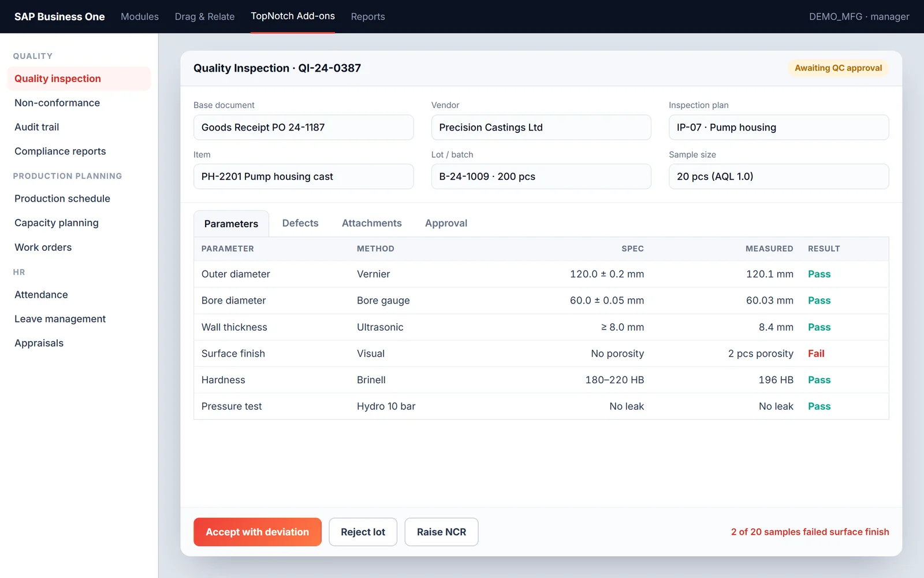
Task: Open the Attendance page
Action: (79, 295)
